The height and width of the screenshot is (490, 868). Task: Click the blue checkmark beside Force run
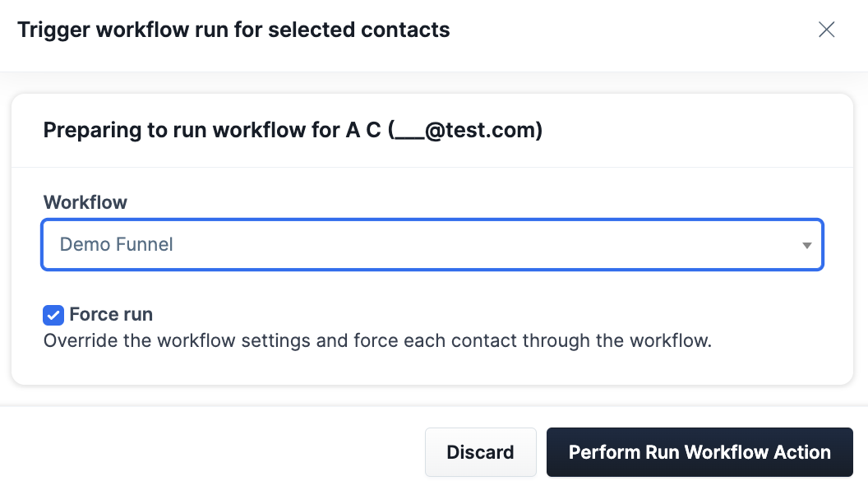click(x=53, y=315)
